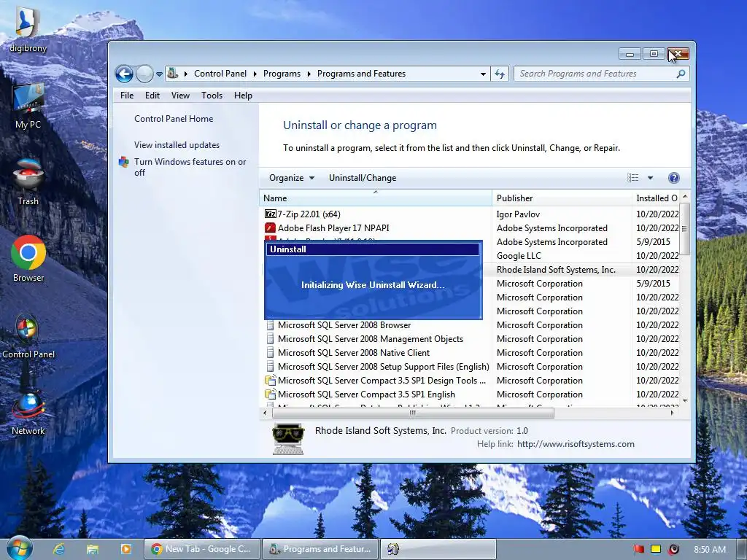
Task: Click the horizontal scrollbar thumb of the list
Action: (412, 413)
